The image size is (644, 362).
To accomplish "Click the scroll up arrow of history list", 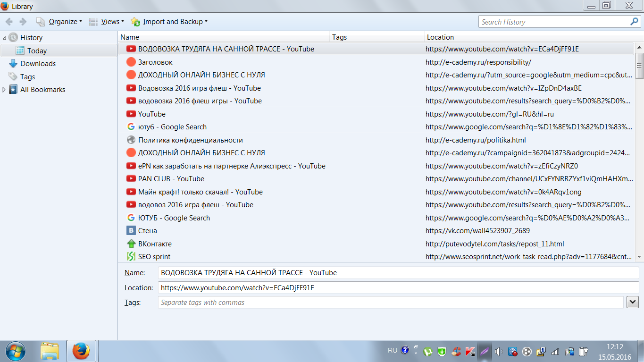I will pos(640,48).
